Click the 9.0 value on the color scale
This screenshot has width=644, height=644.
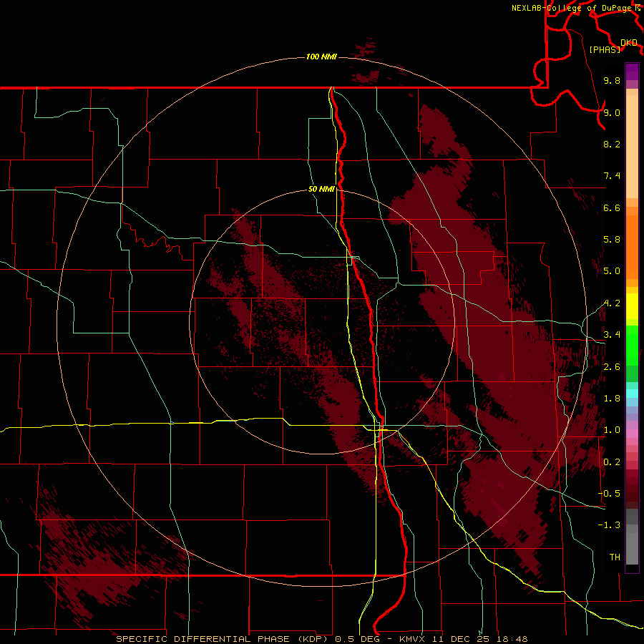(612, 112)
